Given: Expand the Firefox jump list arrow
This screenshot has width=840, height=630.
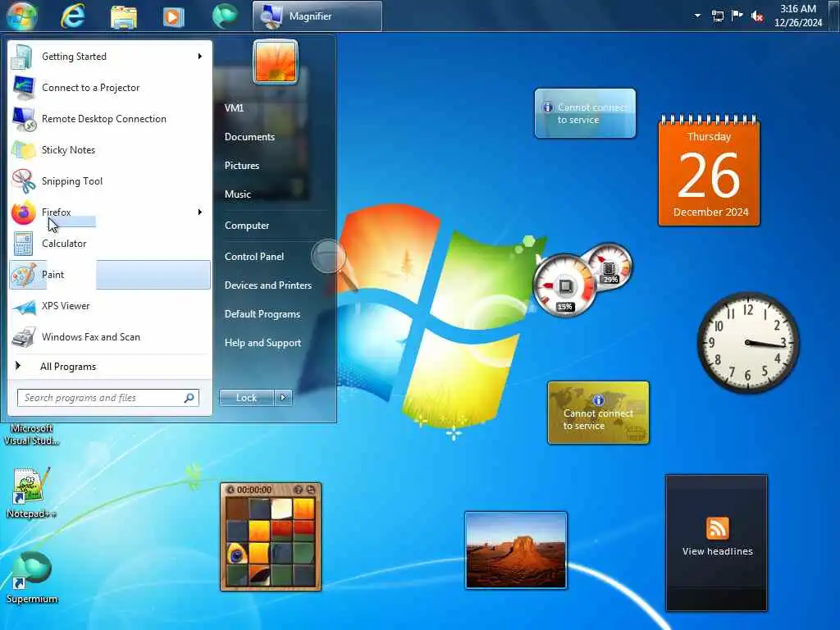Looking at the screenshot, I should [200, 212].
